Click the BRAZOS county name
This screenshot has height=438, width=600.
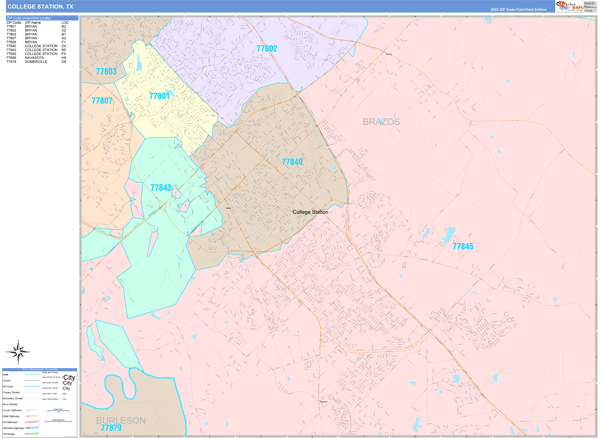pyautogui.click(x=381, y=121)
